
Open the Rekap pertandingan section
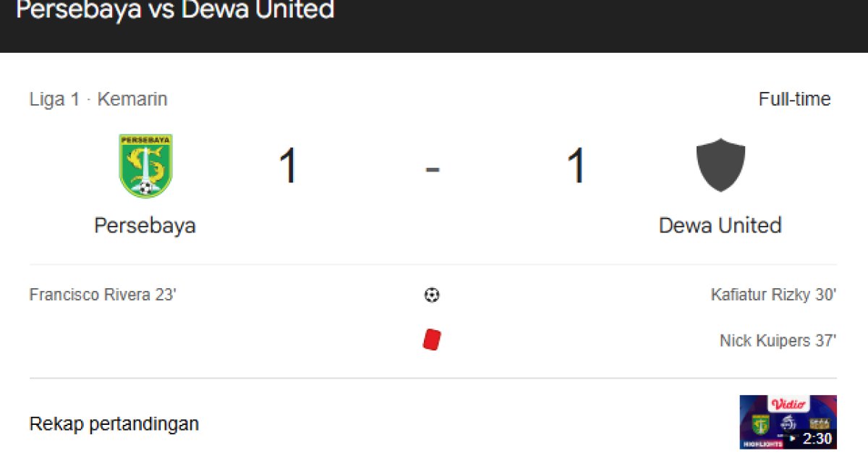[114, 423]
